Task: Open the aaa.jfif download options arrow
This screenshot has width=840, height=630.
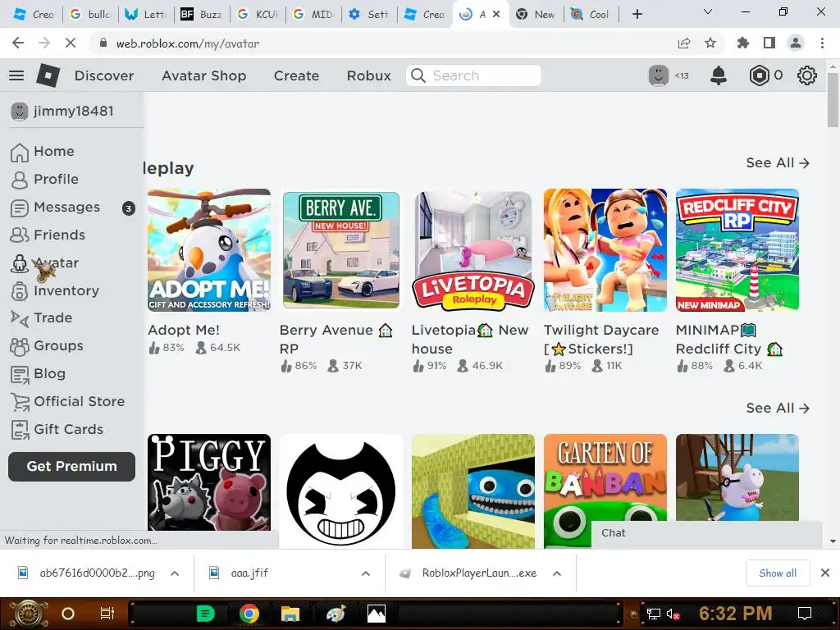Action: 366,573
